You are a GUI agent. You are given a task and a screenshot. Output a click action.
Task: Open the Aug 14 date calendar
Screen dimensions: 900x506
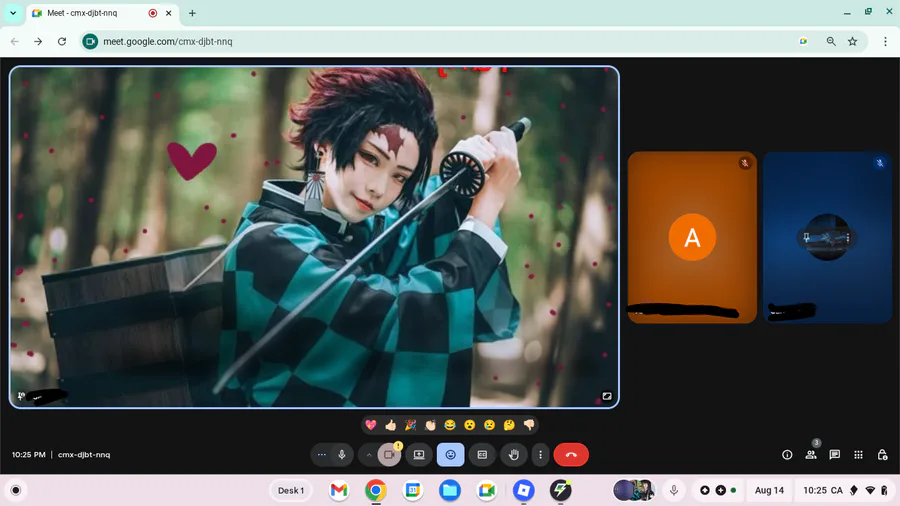(769, 491)
